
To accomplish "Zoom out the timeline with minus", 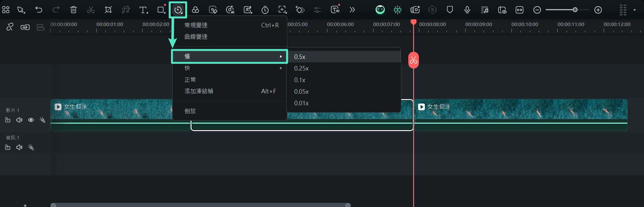I will pyautogui.click(x=537, y=10).
